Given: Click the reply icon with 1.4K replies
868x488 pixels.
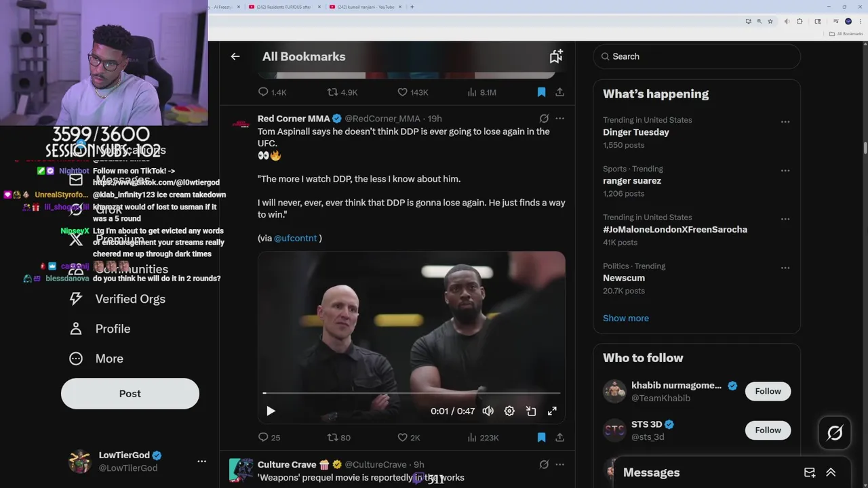Looking at the screenshot, I should pos(264,92).
